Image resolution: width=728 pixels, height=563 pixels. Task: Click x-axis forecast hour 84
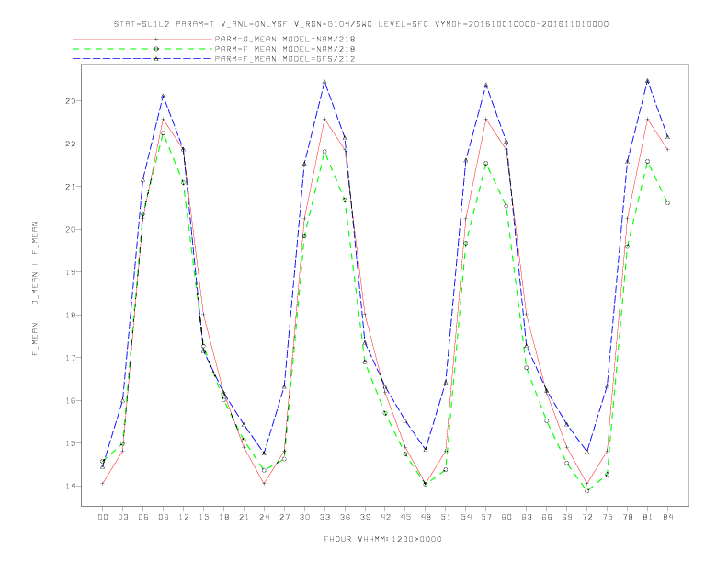(x=667, y=517)
